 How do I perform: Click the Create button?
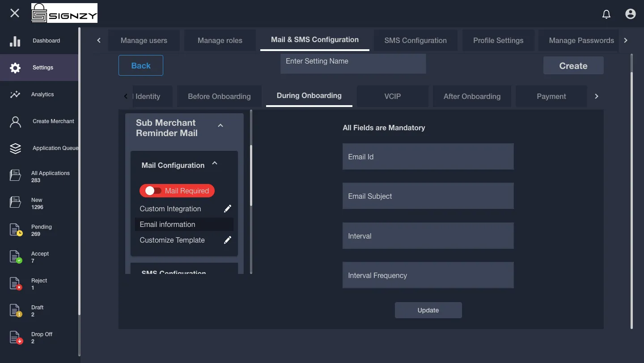pos(573,65)
